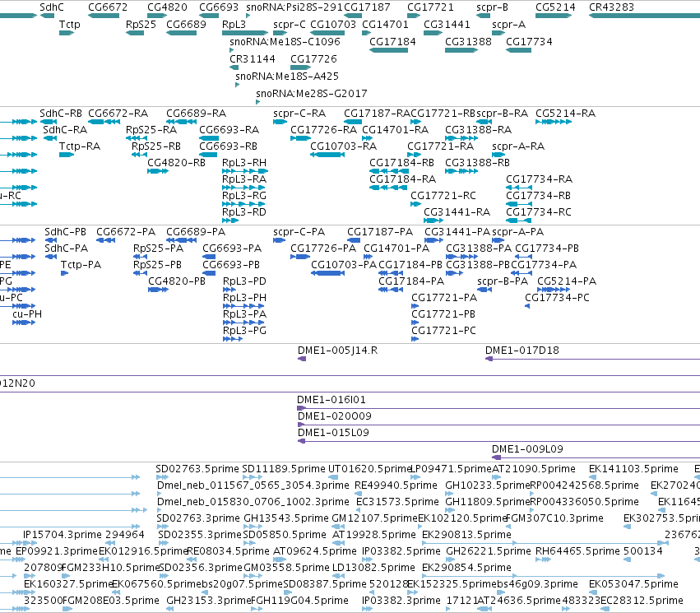Image resolution: width=700 pixels, height=613 pixels.
Task: Select the SdhC-PB protein label
Action: pyautogui.click(x=65, y=232)
